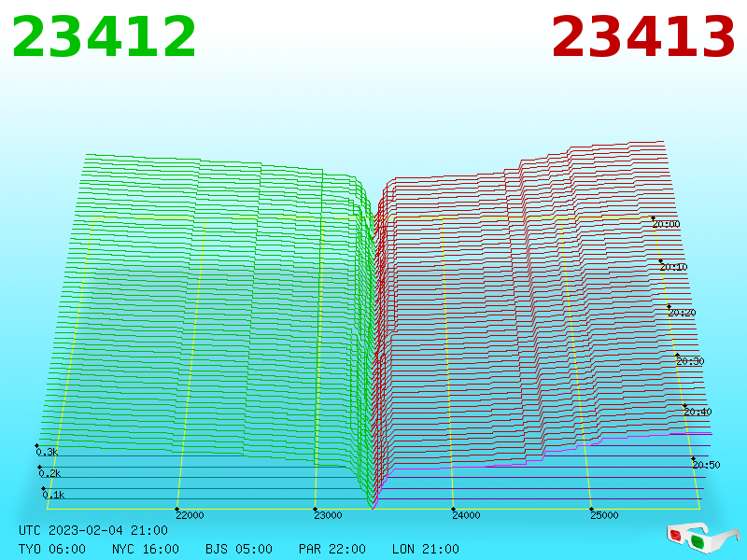The height and width of the screenshot is (560, 747).
Task: Click the green bid price 23412
Action: tap(104, 37)
